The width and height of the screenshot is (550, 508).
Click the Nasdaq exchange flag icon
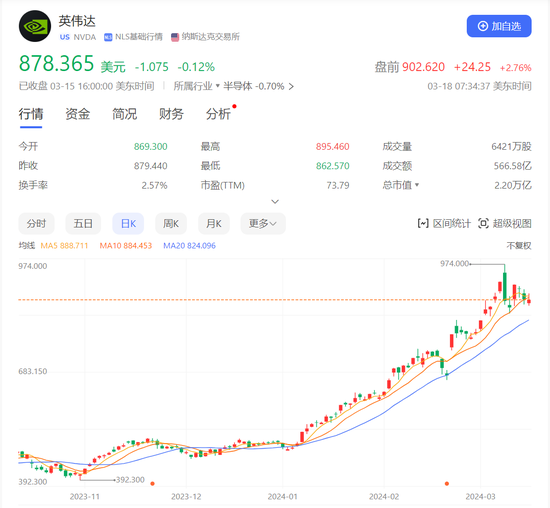(175, 37)
